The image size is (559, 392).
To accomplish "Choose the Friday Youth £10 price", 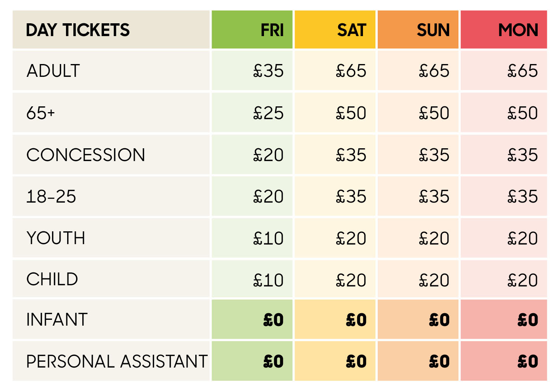I will 268,238.
